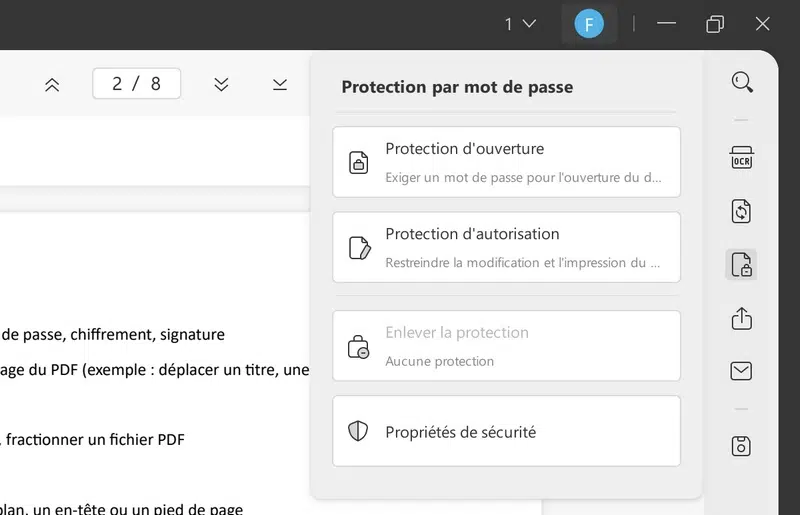This screenshot has width=800, height=515.
Task: Jump to the first page arrow
Action: [x=53, y=85]
